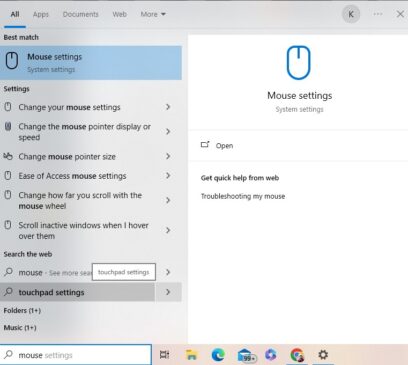Launch Google Chrome from taskbar
408x365 pixels.
(x=297, y=355)
